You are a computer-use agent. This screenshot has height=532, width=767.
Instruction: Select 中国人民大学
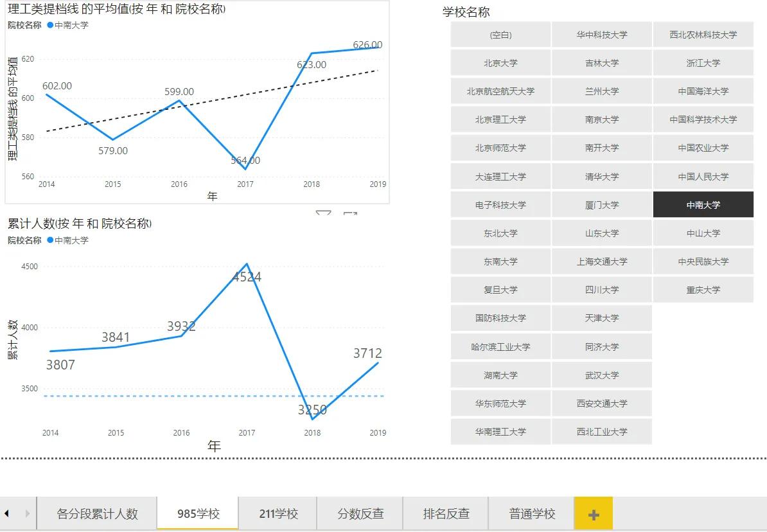[x=703, y=177]
